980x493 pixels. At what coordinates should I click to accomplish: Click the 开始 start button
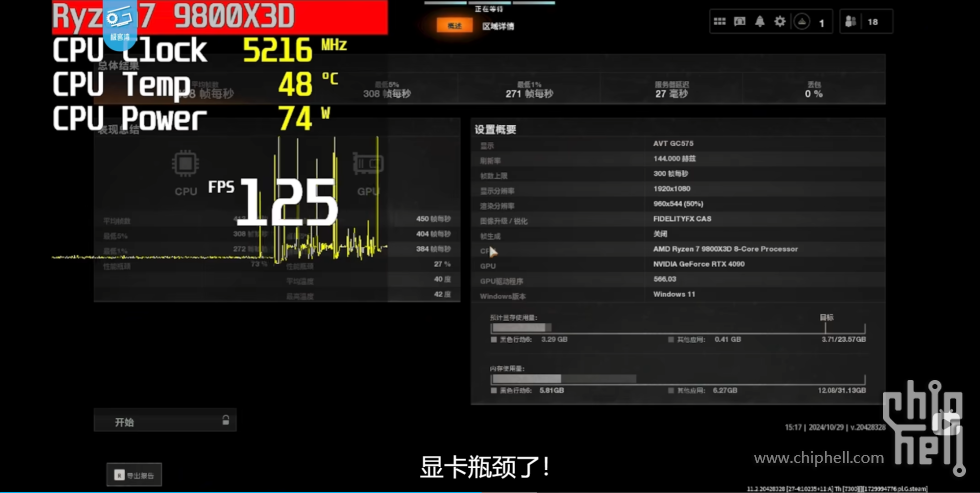click(x=165, y=421)
